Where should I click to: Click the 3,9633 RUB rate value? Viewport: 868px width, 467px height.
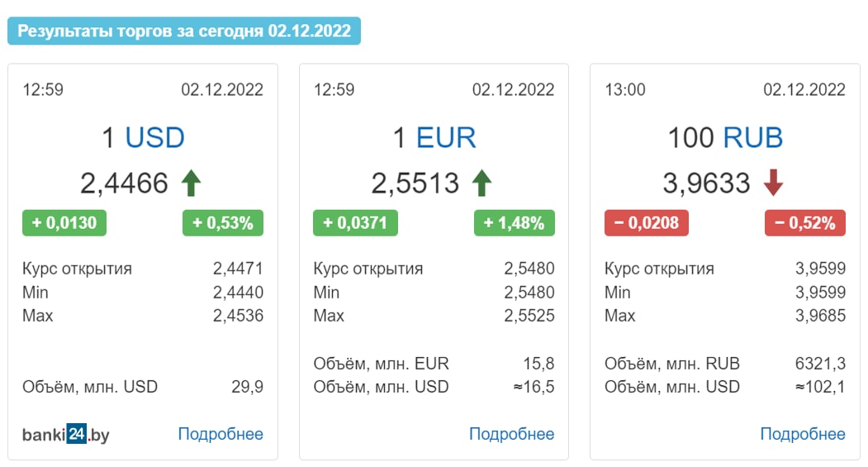pos(706,183)
